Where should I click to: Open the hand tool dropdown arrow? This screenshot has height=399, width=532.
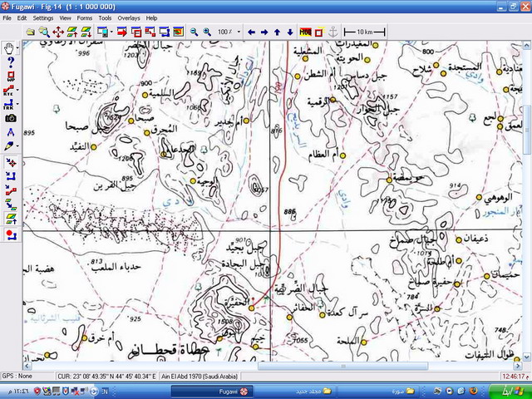pos(17,48)
